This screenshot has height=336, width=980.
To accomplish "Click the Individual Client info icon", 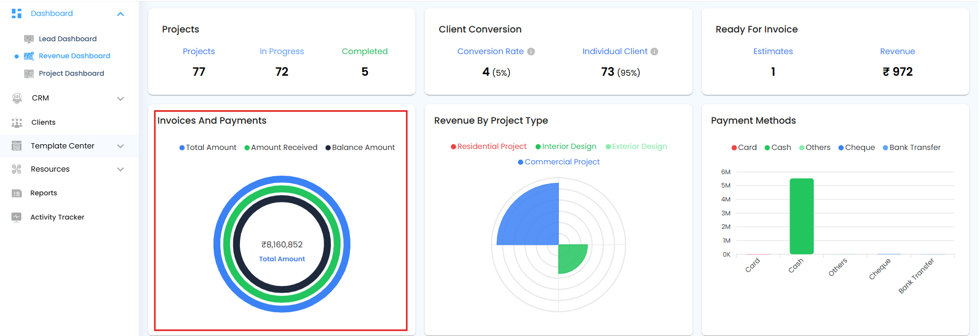I will tap(654, 52).
